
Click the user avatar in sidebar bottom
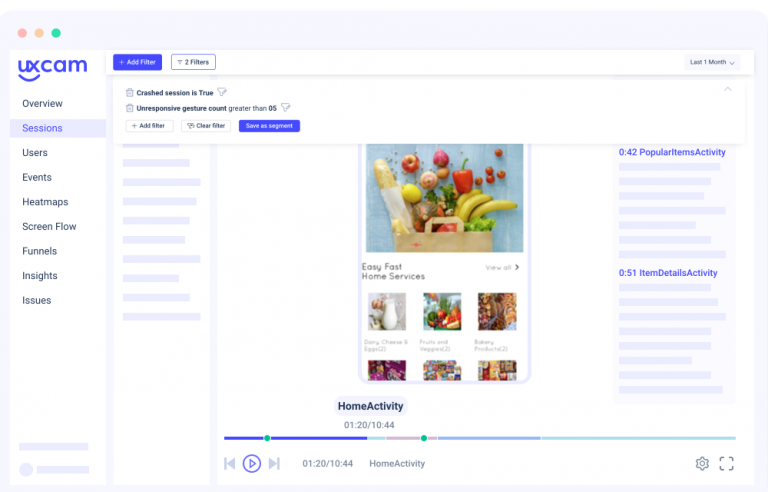[x=26, y=469]
